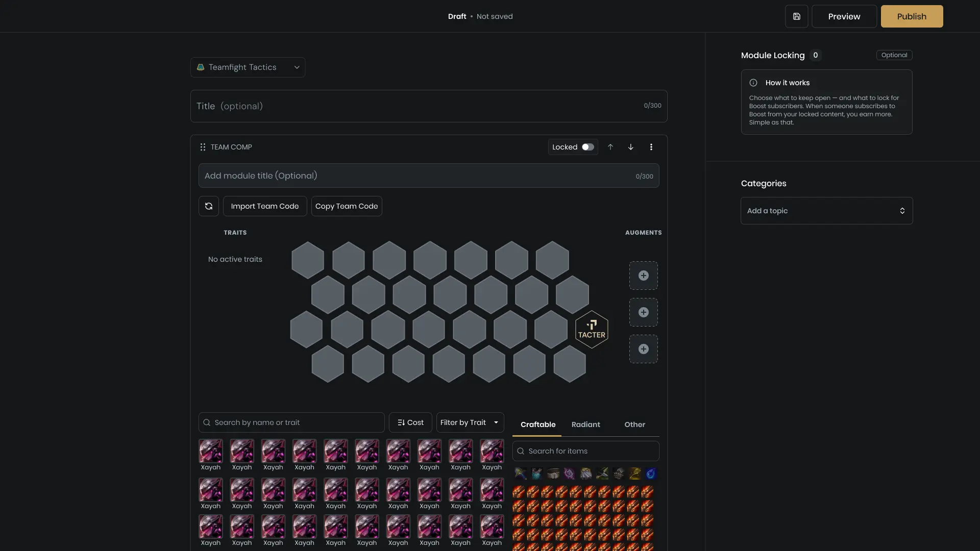The image size is (980, 551).
Task: Open the Add a topic category selector
Action: point(826,210)
